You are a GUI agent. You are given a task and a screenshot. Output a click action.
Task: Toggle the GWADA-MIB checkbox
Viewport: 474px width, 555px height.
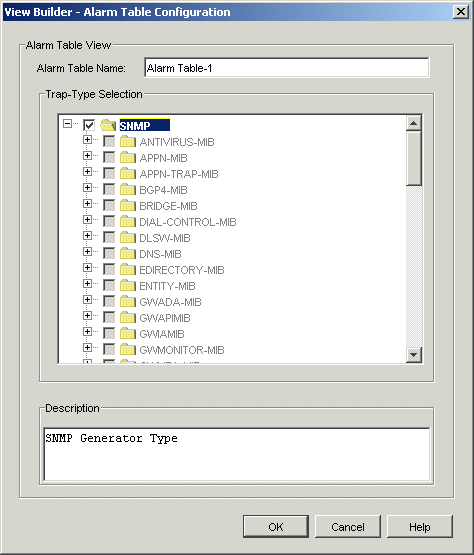(x=109, y=302)
